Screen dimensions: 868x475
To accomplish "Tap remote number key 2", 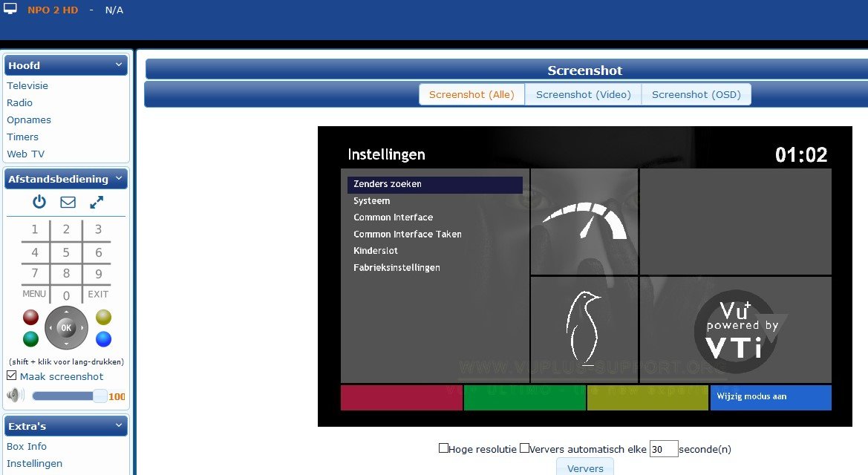I will (x=66, y=229).
